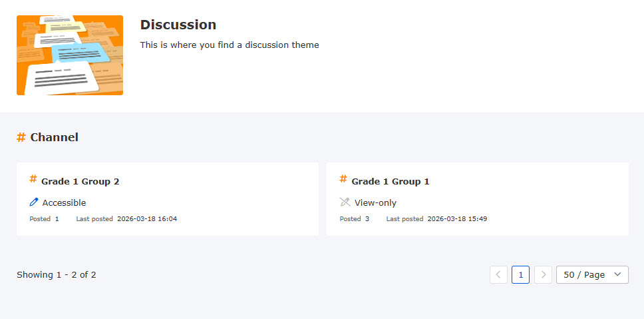The width and height of the screenshot is (644, 319).
Task: Open the Grade 1 Group 1 channel
Action: click(x=391, y=181)
